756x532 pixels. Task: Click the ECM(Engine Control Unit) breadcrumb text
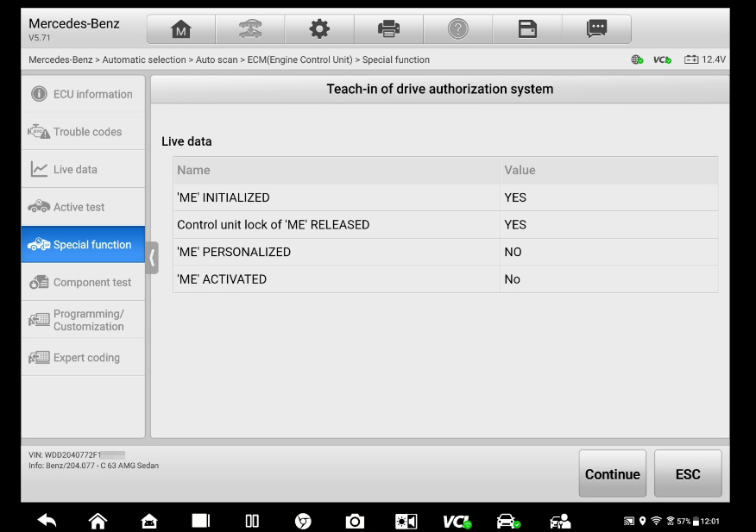299,59
